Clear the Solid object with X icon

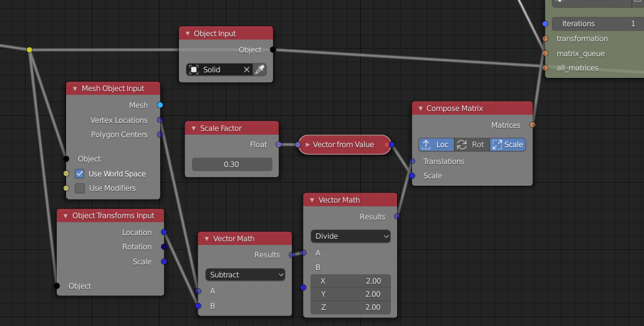point(246,69)
